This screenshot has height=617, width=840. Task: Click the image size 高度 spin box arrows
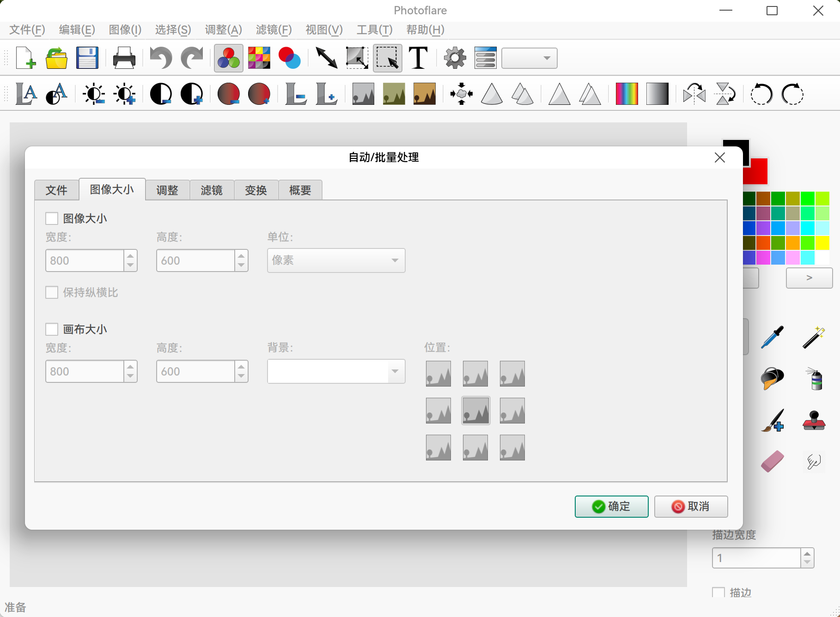tap(242, 260)
